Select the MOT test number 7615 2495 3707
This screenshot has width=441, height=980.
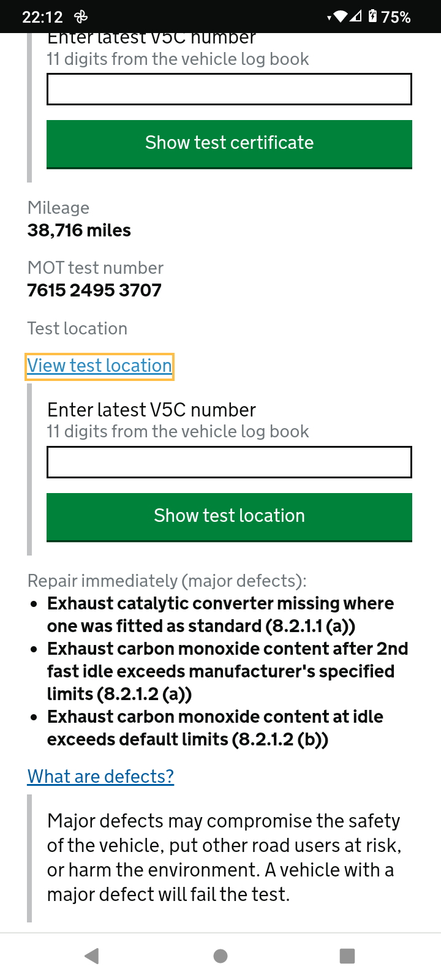(x=94, y=290)
